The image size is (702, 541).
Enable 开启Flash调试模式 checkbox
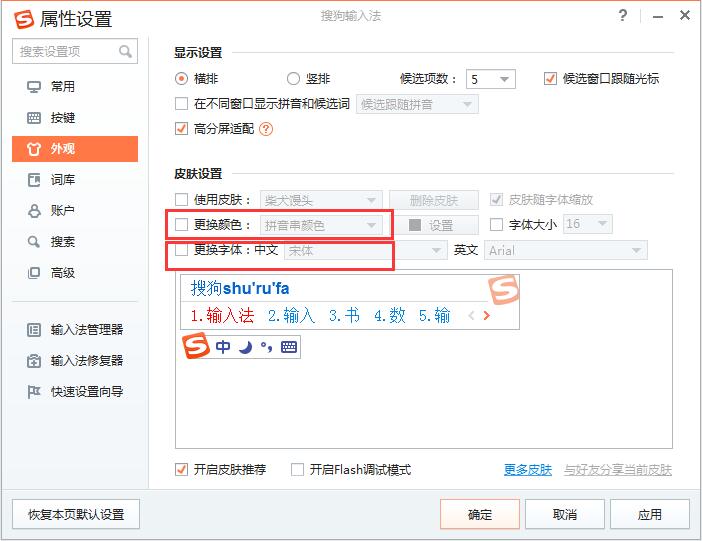[x=297, y=469]
